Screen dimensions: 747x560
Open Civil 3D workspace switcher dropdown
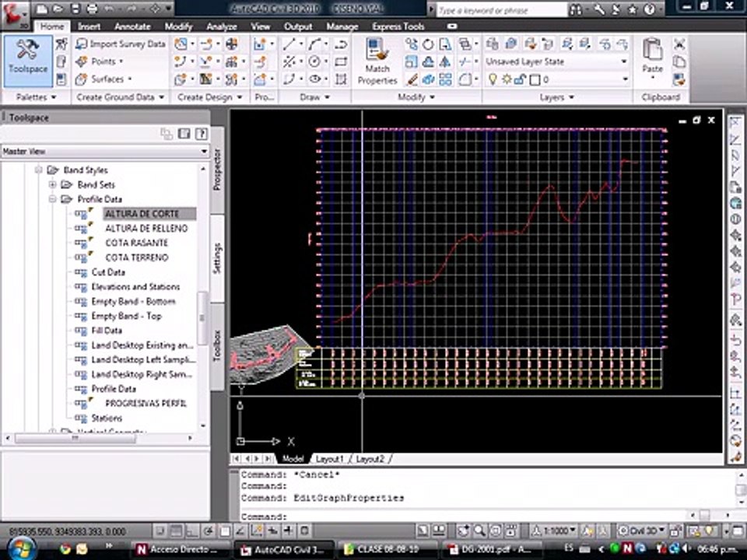tap(642, 530)
